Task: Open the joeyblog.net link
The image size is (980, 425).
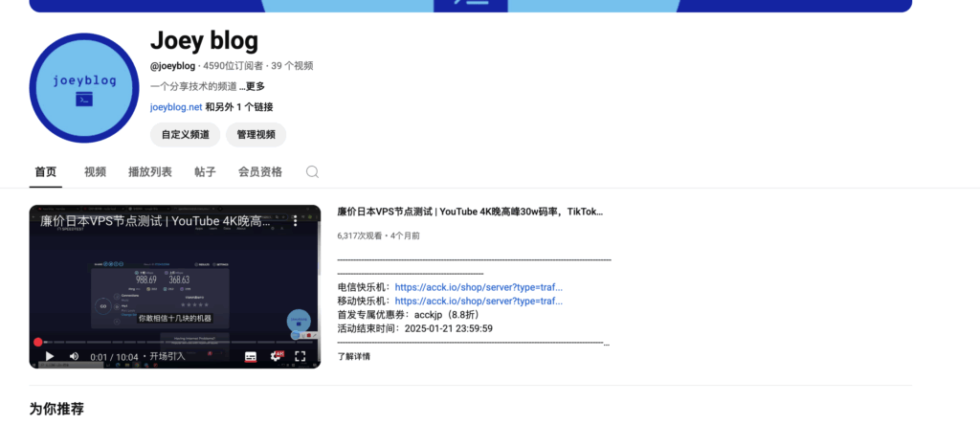Action: (x=176, y=107)
